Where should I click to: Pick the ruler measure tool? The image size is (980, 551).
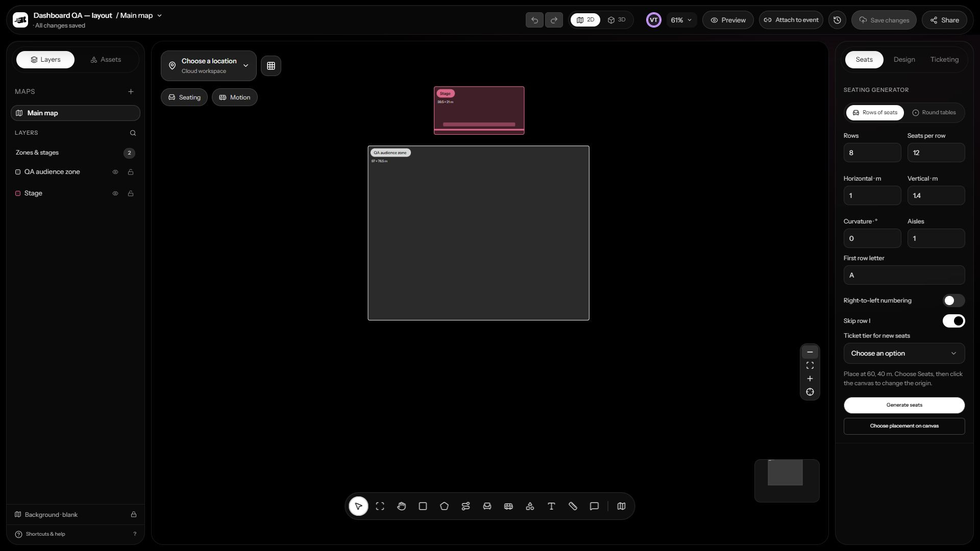(573, 506)
